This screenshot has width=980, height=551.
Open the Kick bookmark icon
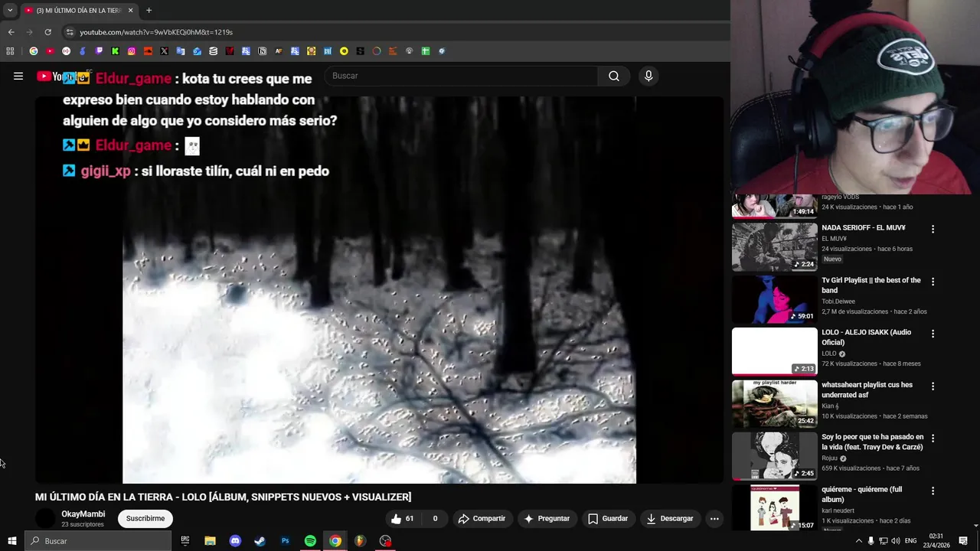click(115, 51)
